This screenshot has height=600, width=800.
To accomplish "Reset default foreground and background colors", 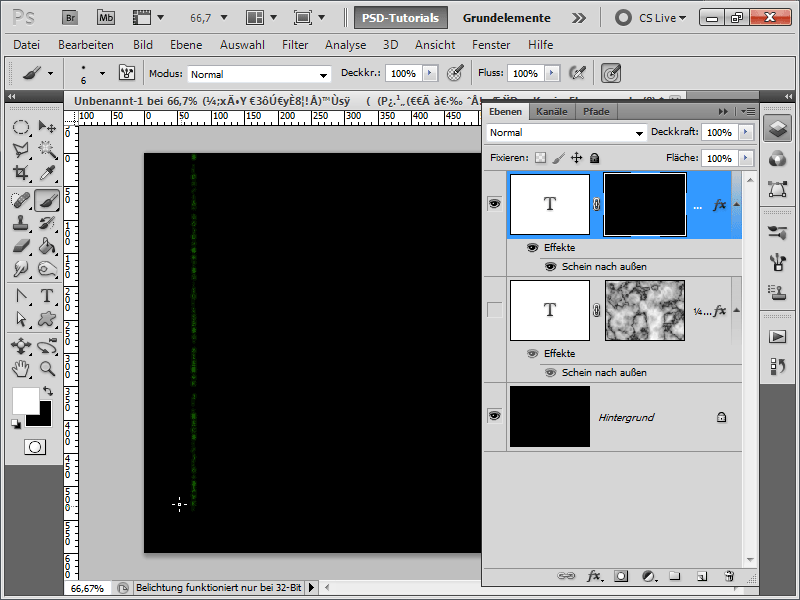I will tap(16, 424).
